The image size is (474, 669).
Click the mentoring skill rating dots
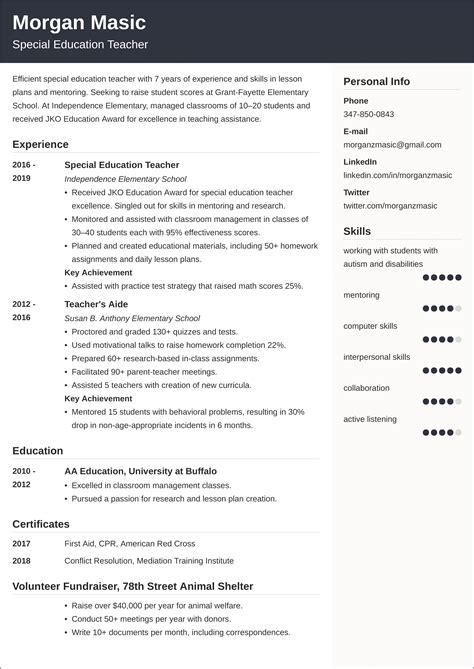(442, 308)
